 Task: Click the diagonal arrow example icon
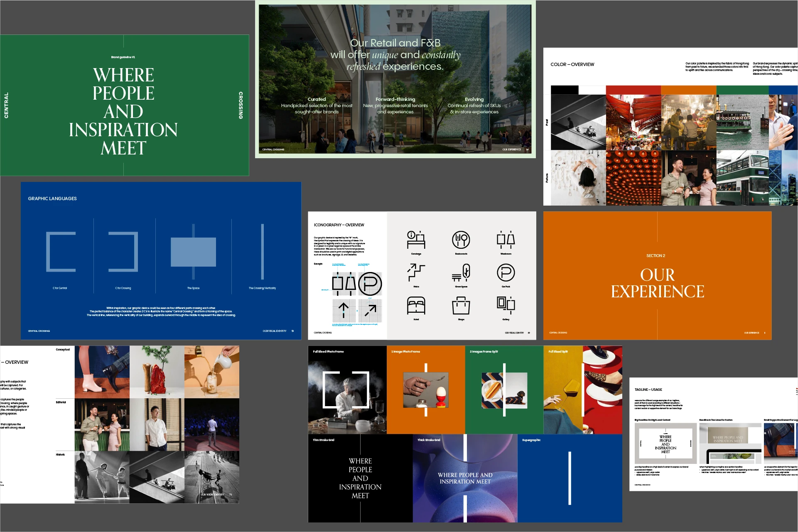point(370,310)
